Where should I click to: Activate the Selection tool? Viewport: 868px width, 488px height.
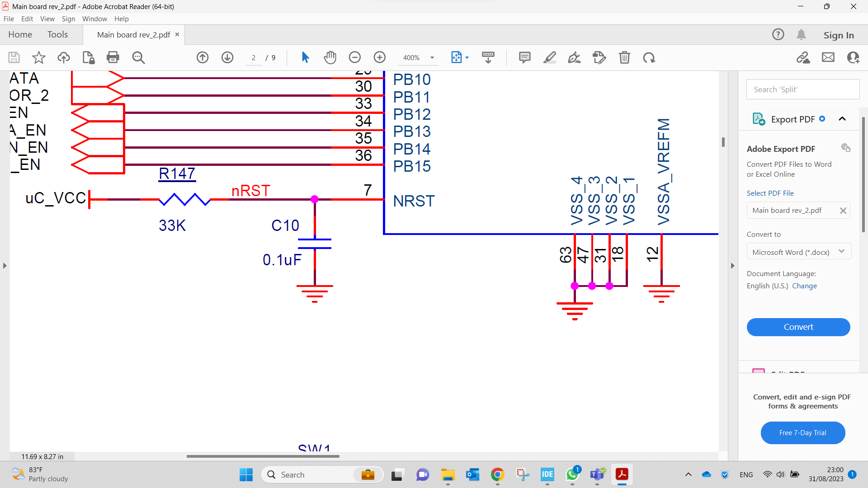[x=305, y=57]
